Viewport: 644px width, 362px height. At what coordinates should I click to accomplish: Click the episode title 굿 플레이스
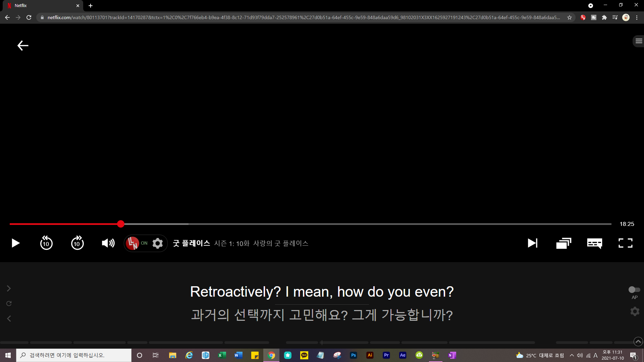(192, 243)
